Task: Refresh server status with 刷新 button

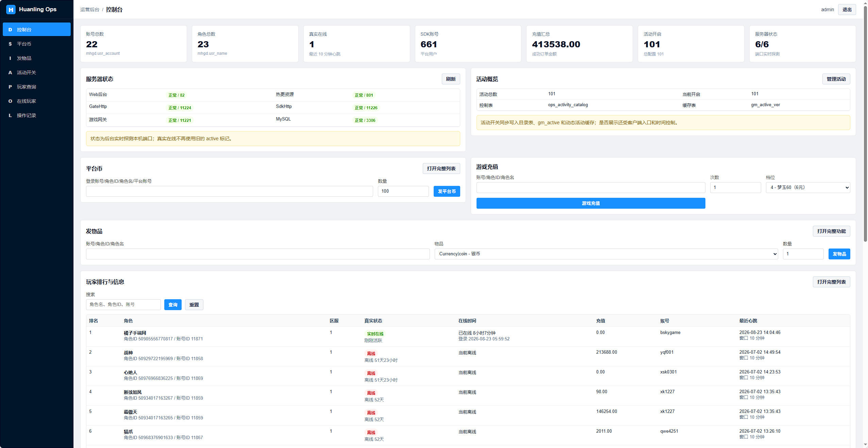Action: pyautogui.click(x=451, y=79)
